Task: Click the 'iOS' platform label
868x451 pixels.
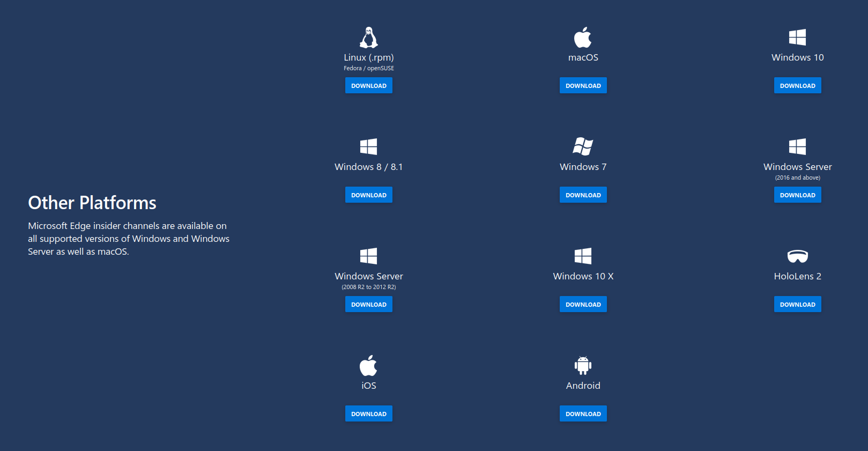Action: [369, 386]
